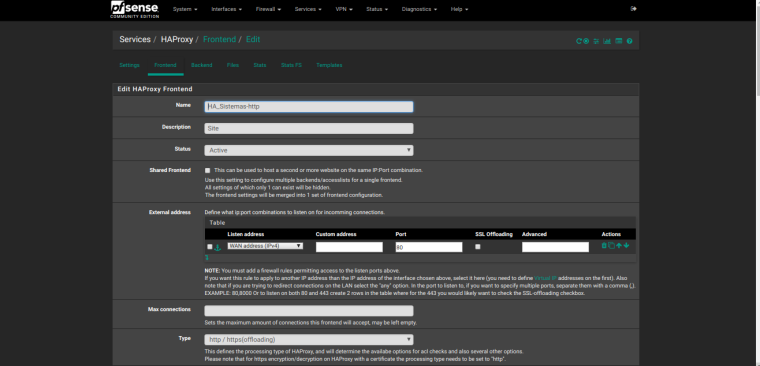Move the WAN address row down
The width and height of the screenshot is (760, 366).
click(x=626, y=246)
